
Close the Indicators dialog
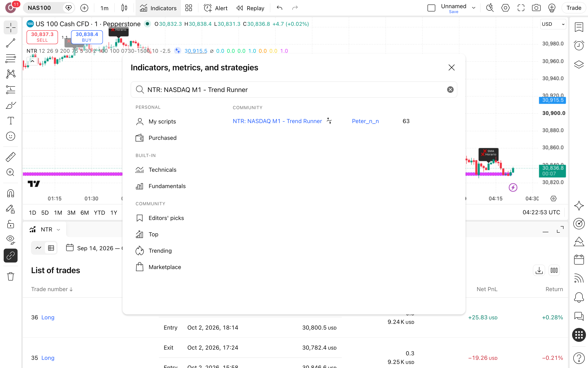[x=451, y=67]
